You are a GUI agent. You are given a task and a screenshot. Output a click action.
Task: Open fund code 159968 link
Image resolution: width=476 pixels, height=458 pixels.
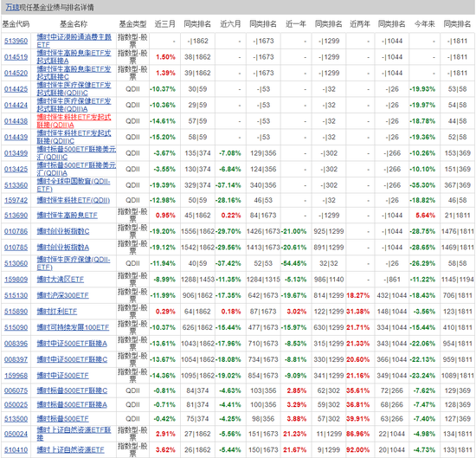[x=16, y=376]
